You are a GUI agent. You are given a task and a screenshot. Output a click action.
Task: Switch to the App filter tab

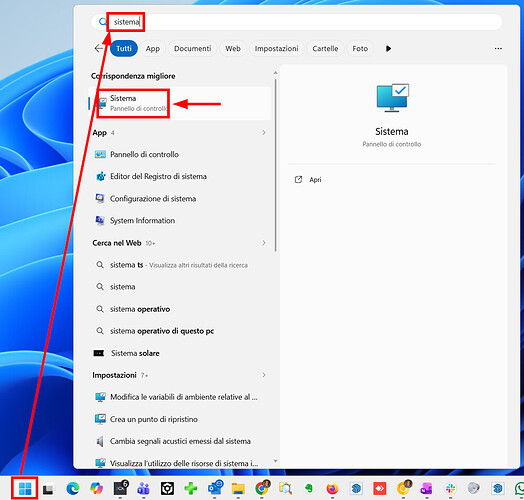click(153, 49)
